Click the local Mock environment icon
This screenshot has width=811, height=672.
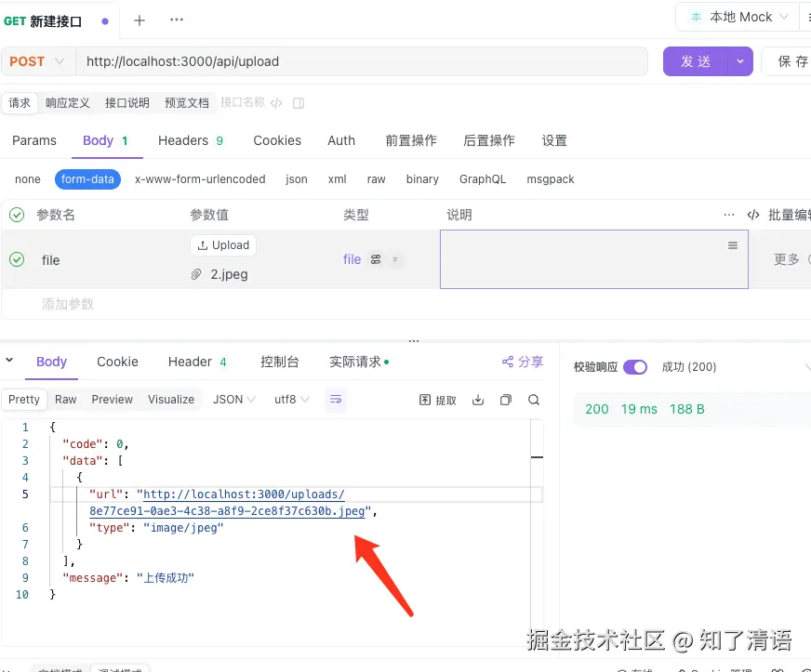click(x=697, y=17)
